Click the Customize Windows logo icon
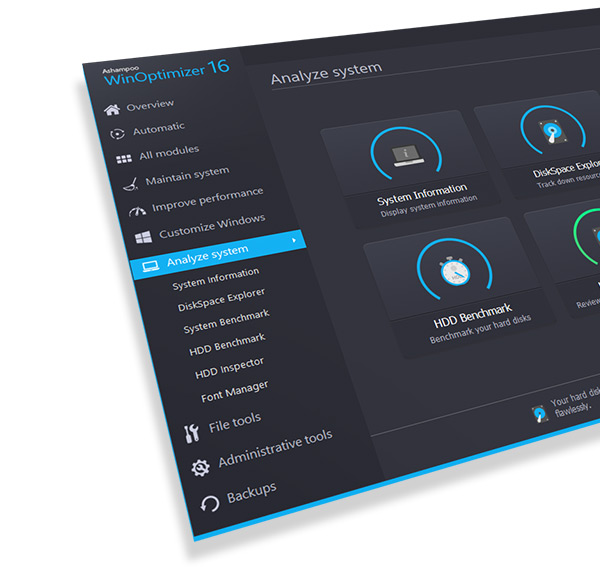600x579 pixels. [143, 237]
